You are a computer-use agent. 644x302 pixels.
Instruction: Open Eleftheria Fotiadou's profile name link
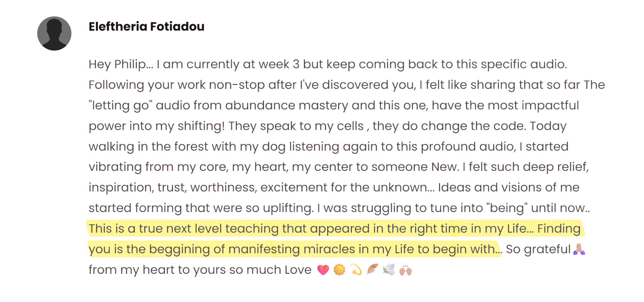pos(146,27)
